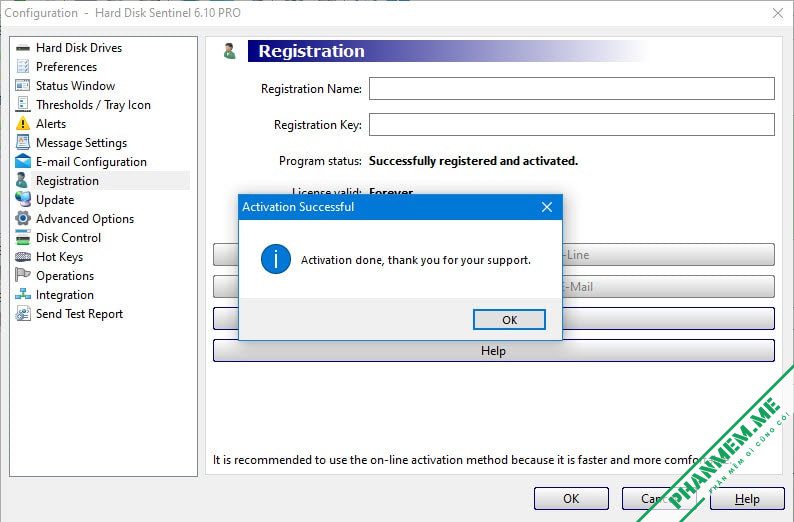794x522 pixels.
Task: Open the Update settings page
Action: coord(55,200)
